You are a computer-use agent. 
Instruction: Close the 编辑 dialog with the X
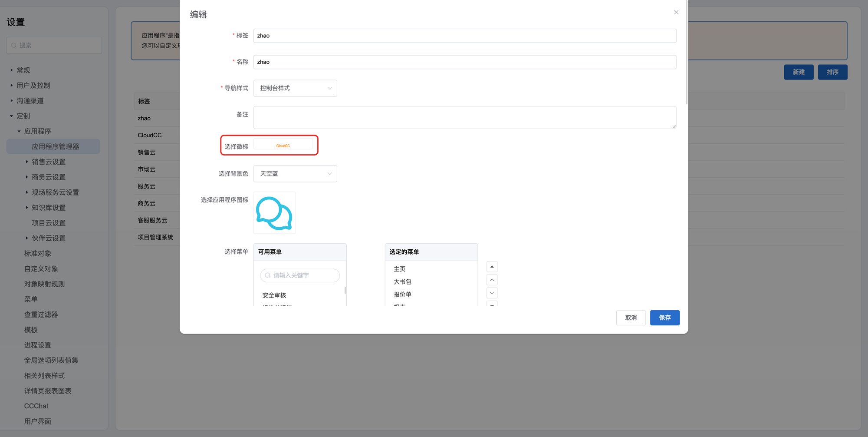pyautogui.click(x=676, y=12)
